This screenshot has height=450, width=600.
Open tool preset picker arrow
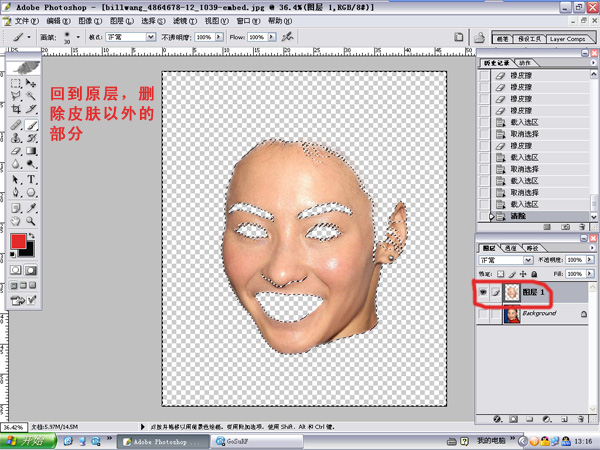(x=29, y=37)
